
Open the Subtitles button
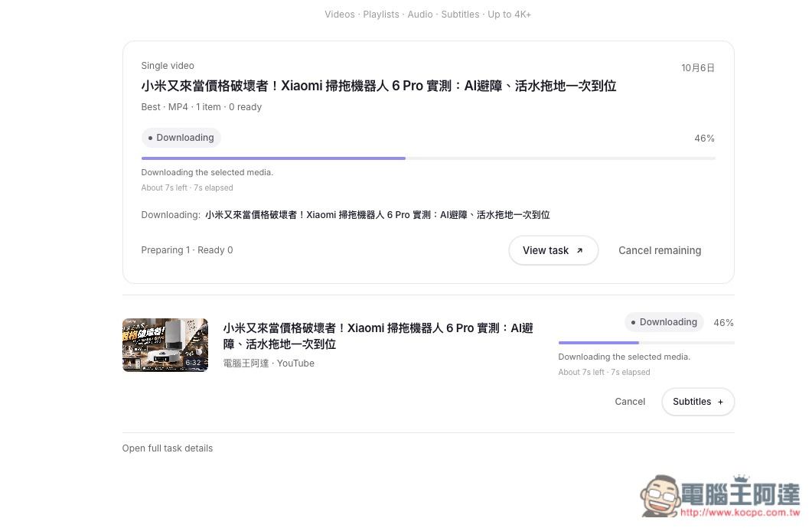(697, 402)
